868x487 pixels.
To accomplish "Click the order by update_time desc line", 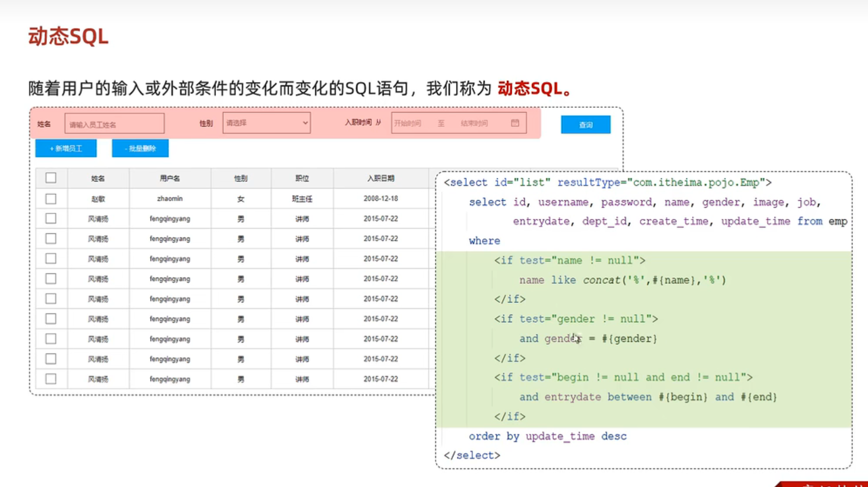I will click(547, 436).
